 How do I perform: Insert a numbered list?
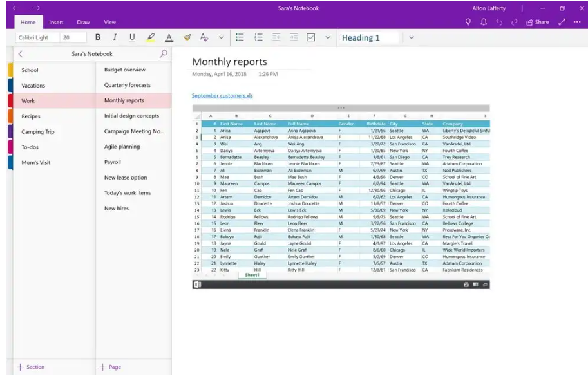[258, 37]
